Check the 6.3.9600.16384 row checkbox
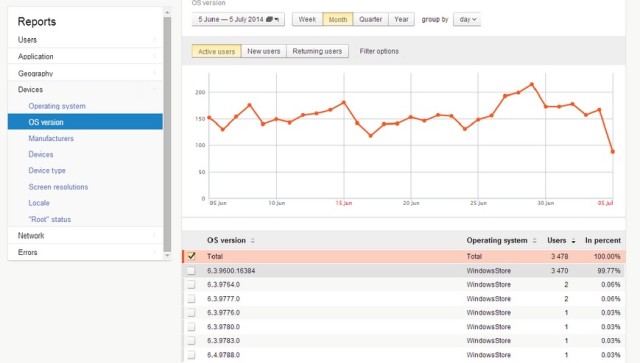640x363 pixels. pos(191,271)
